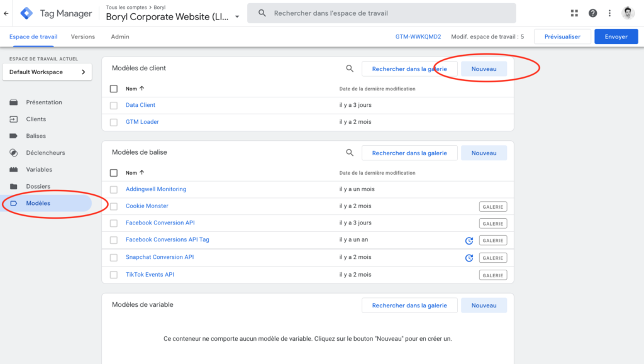This screenshot has width=644, height=364.
Task: Click the Modèles sidebar icon
Action: click(x=14, y=203)
